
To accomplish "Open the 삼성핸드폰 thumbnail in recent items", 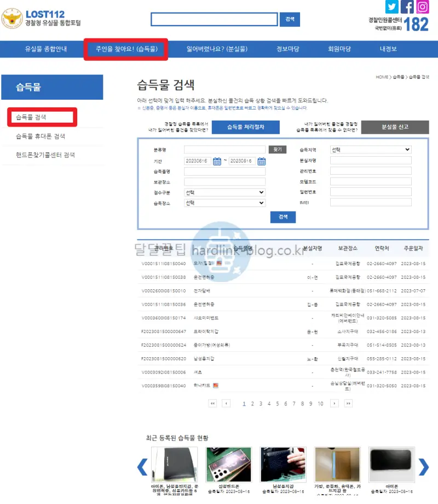I will [x=228, y=465].
